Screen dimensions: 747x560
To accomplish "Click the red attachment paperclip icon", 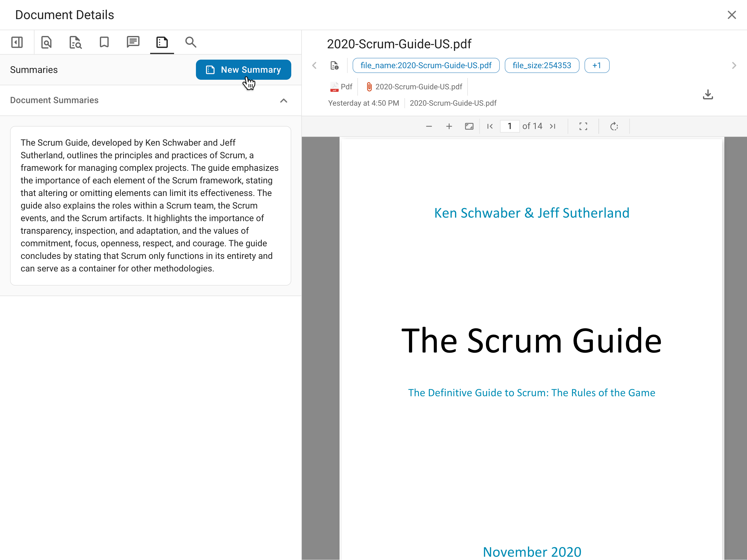I will pyautogui.click(x=369, y=87).
